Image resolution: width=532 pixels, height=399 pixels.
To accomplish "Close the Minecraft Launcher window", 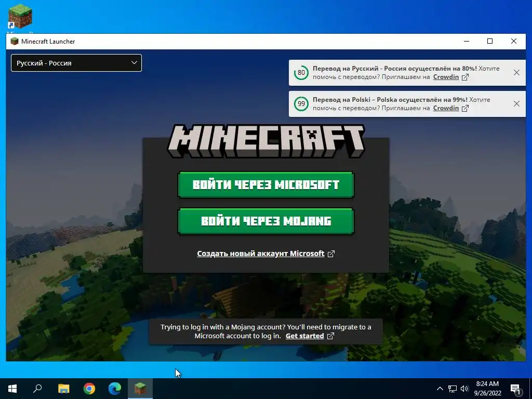I will pyautogui.click(x=514, y=42).
